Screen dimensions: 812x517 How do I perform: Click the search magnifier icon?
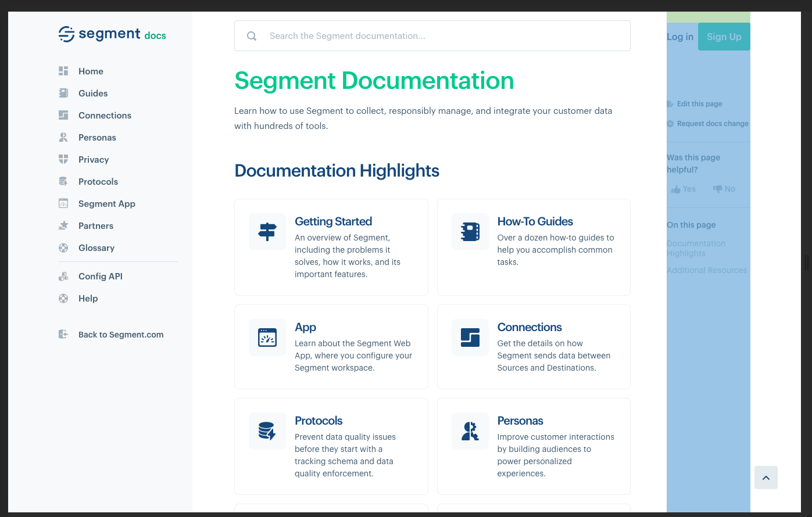252,36
